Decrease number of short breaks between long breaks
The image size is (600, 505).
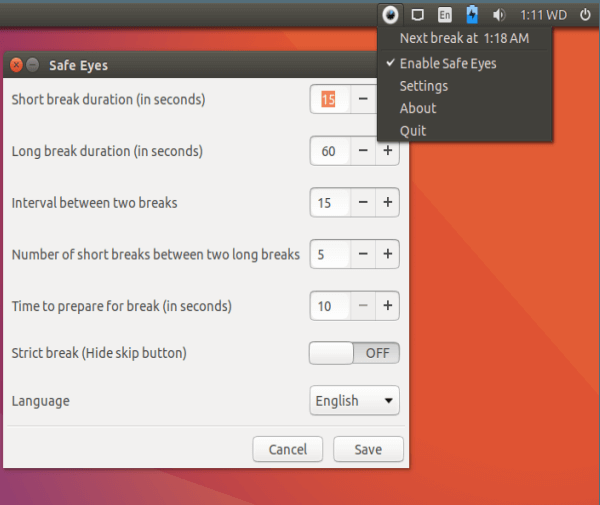click(363, 254)
